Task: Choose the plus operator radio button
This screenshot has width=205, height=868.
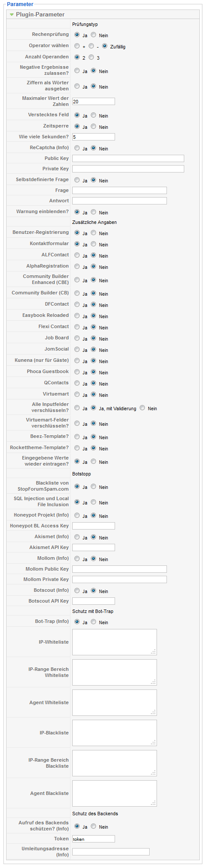Action: 77,46
